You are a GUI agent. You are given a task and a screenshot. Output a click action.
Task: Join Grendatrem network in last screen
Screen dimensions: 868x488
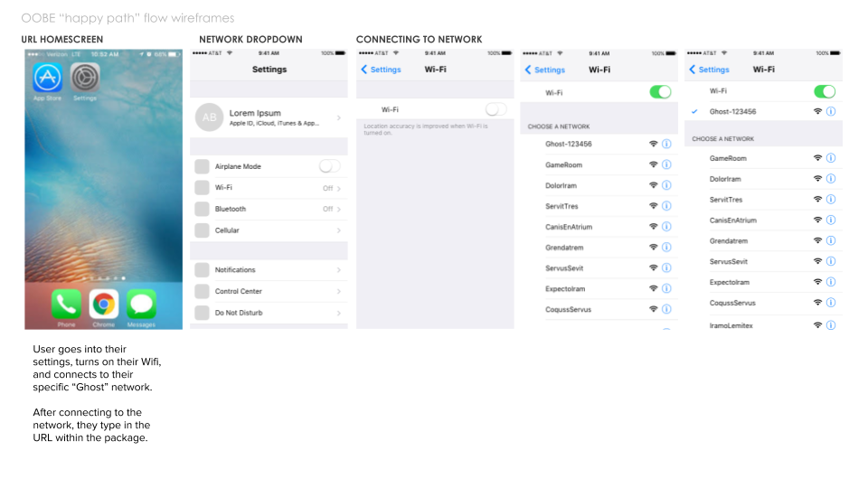[763, 240]
